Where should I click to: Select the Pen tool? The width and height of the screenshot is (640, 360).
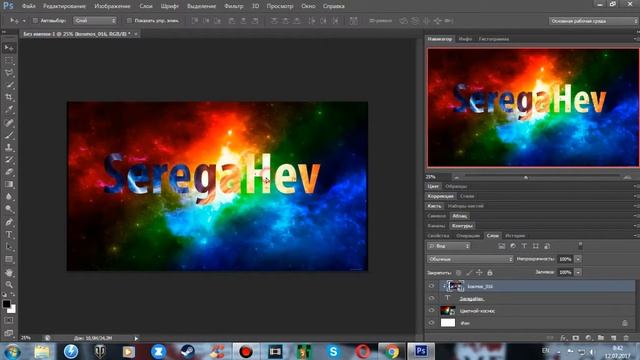(x=9, y=222)
